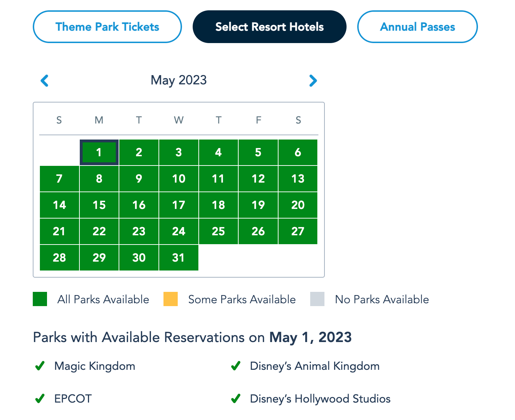The image size is (515, 420).
Task: Click checkmark next to Disney's Animal Kingdom
Action: tap(236, 366)
